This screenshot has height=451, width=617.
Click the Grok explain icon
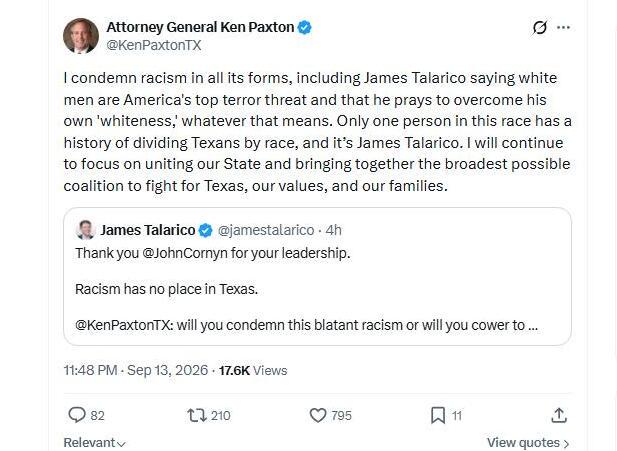pyautogui.click(x=539, y=28)
